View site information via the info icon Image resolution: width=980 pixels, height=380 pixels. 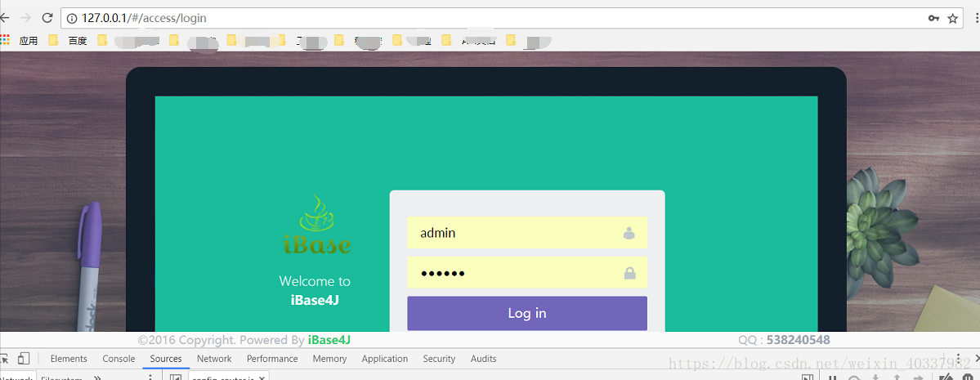(72, 18)
